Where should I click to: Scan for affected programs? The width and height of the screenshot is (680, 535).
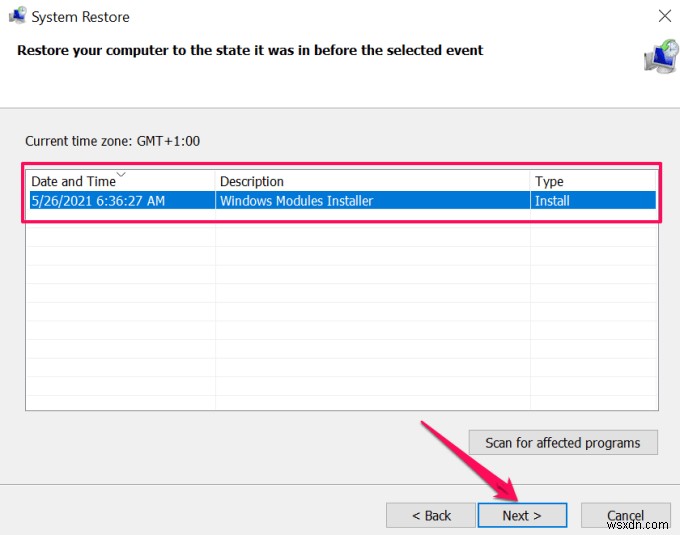563,442
